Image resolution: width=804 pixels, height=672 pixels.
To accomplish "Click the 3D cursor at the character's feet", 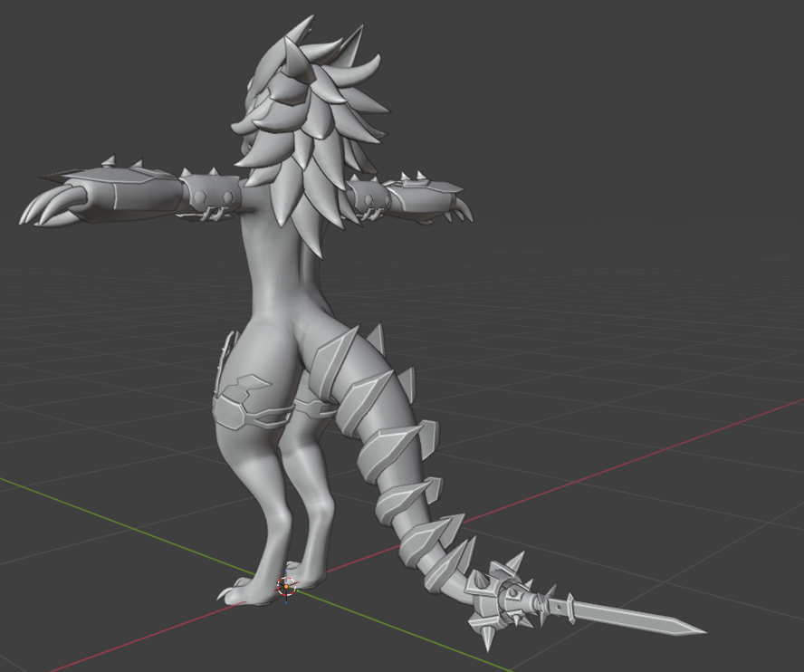I will 286,587.
